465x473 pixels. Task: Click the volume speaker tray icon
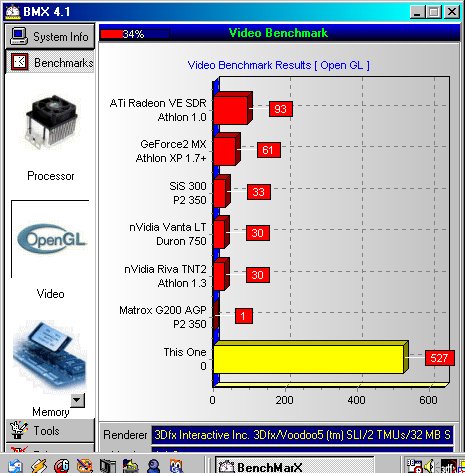[429, 466]
